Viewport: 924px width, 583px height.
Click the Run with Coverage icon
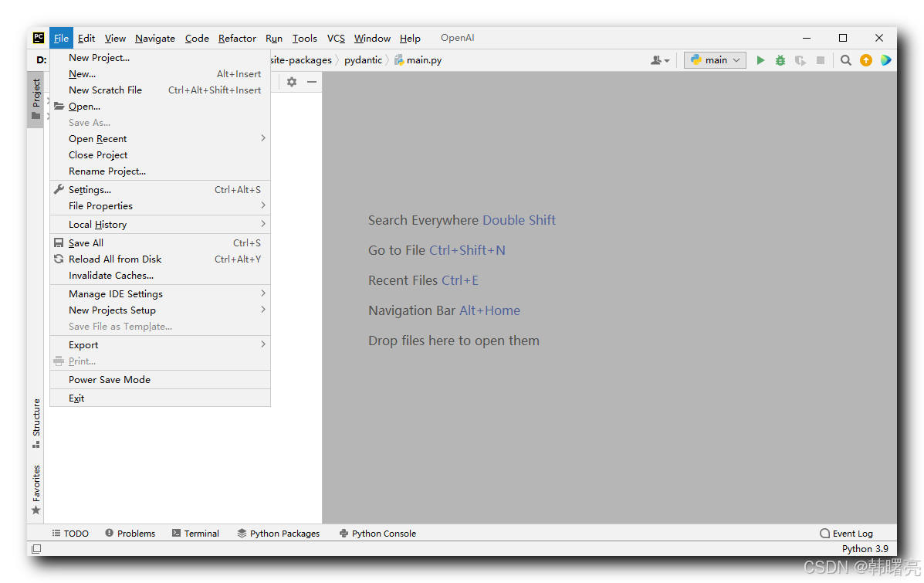click(800, 60)
